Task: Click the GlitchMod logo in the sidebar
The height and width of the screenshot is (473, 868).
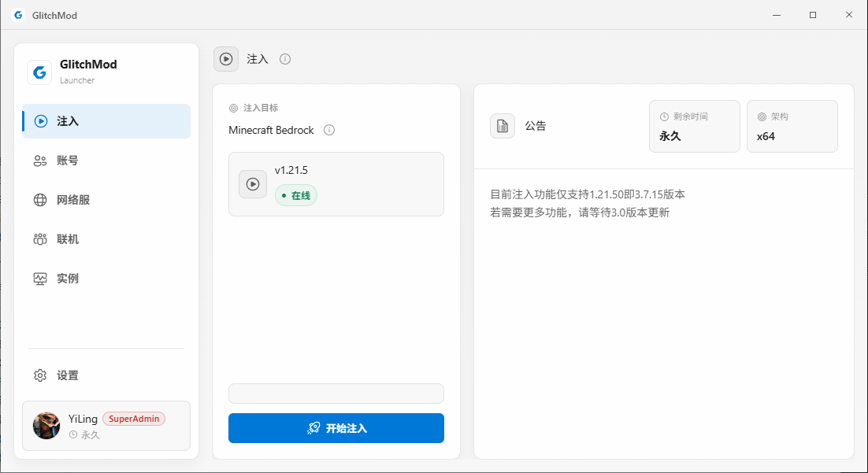Action: (x=39, y=72)
